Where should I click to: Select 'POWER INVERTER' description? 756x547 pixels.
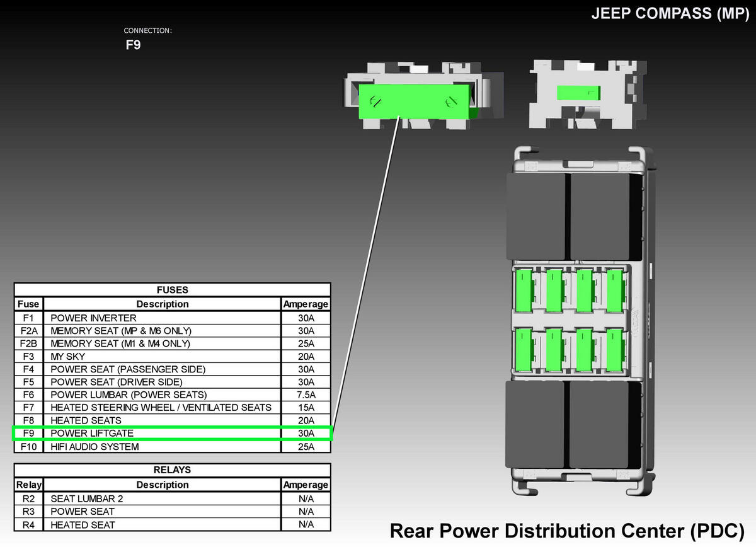(x=93, y=318)
